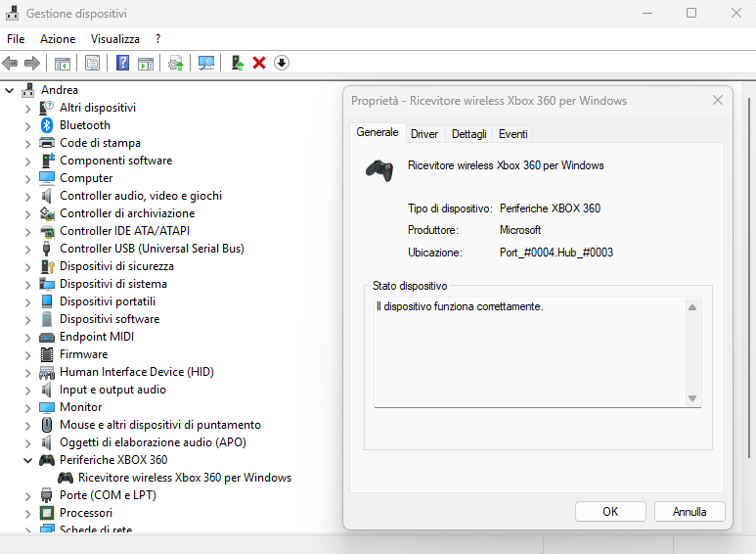Click the Bluetooth category icon
This screenshot has height=554, width=756.
tap(46, 125)
